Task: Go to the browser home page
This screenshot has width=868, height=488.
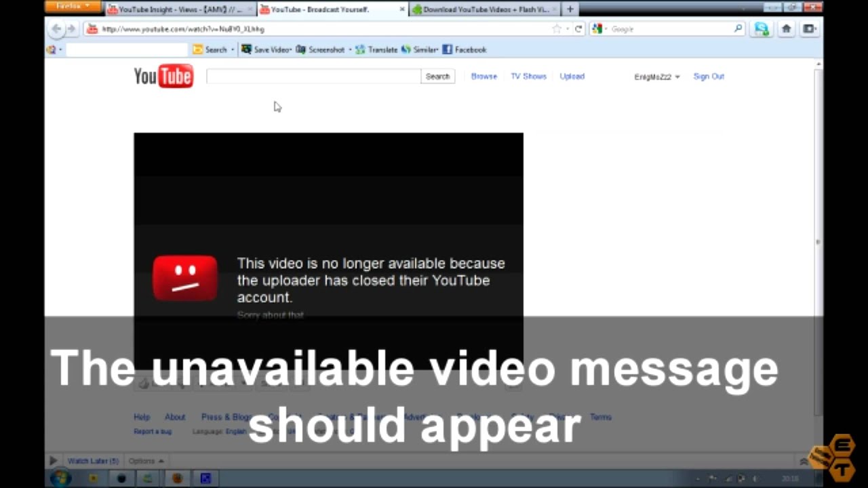Action: 787,28
